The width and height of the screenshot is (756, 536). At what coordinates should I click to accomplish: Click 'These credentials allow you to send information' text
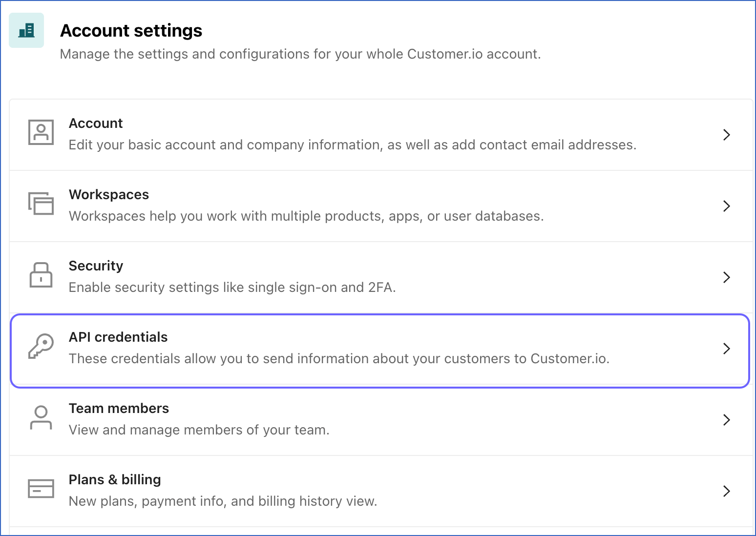point(339,359)
